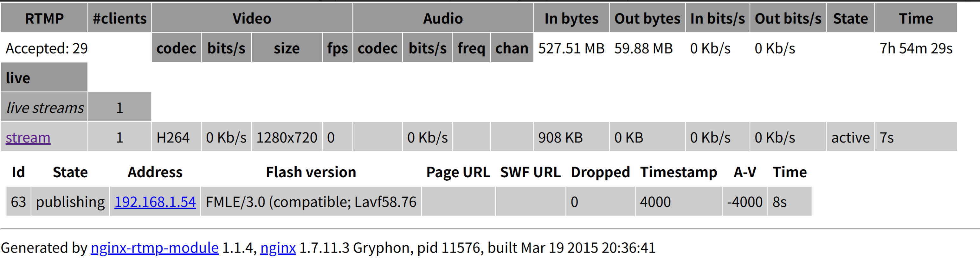Click the Timestamp column header
Viewport: 980px width, 263px height.
(x=678, y=172)
